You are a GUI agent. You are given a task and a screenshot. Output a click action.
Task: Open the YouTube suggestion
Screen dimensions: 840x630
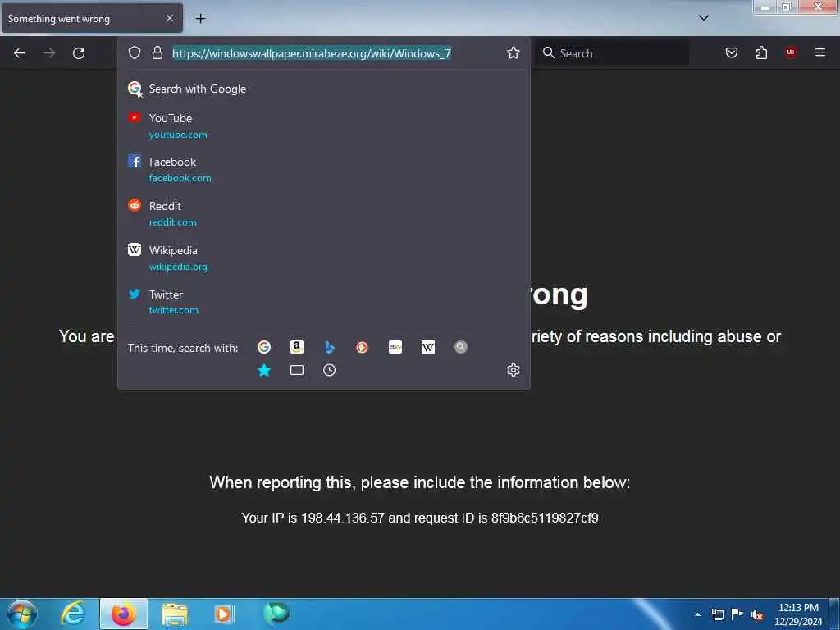tap(323, 126)
